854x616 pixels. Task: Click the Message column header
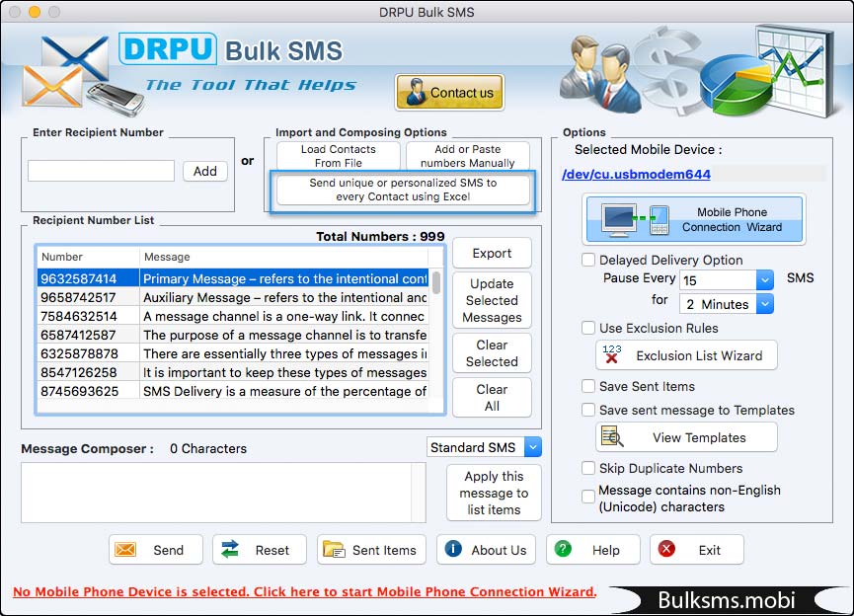click(x=284, y=257)
